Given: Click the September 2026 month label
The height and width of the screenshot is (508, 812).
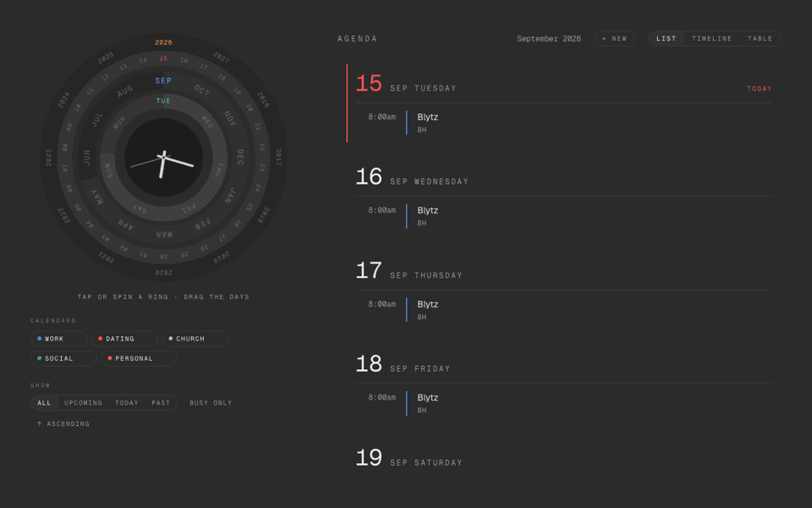Looking at the screenshot, I should pyautogui.click(x=548, y=39).
